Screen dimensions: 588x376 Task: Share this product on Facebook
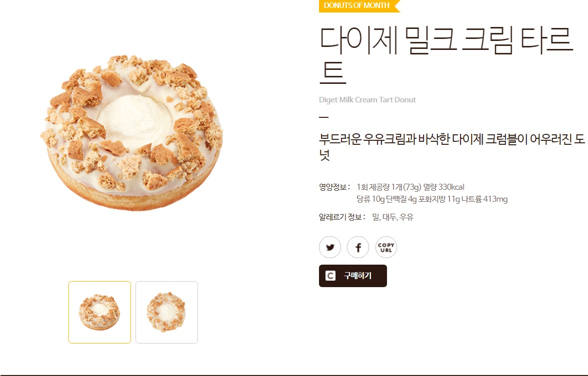click(x=358, y=247)
